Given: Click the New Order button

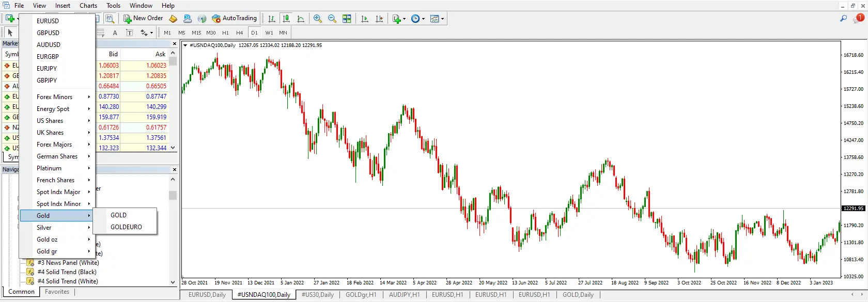Looking at the screenshot, I should click(x=143, y=19).
